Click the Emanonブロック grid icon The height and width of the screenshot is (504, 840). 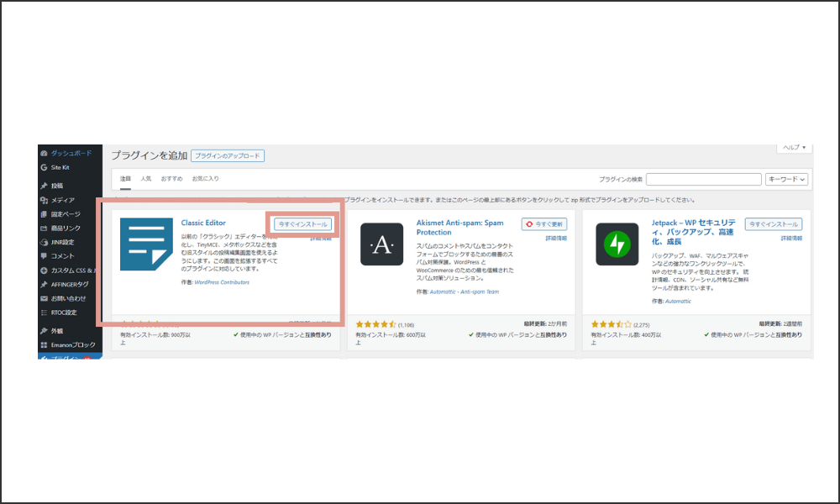pos(44,345)
